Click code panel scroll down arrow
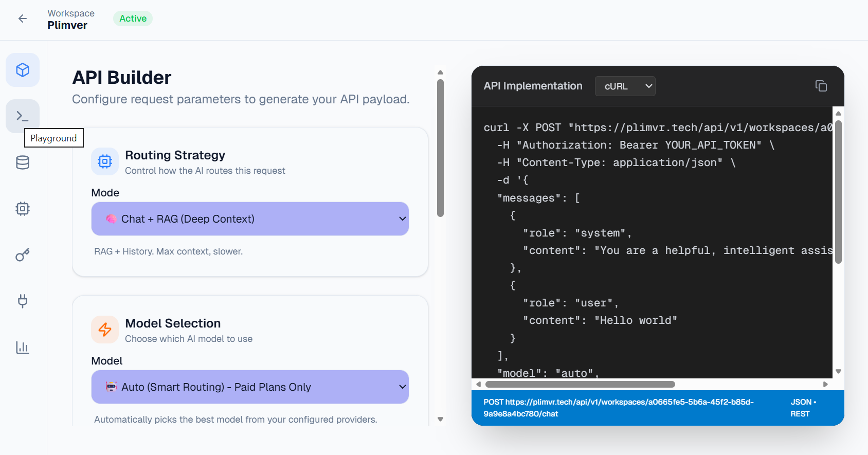The height and width of the screenshot is (455, 868). [x=838, y=371]
